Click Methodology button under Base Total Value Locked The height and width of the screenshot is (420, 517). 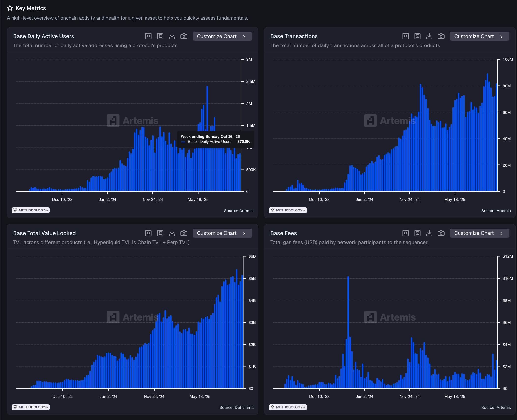(31, 407)
